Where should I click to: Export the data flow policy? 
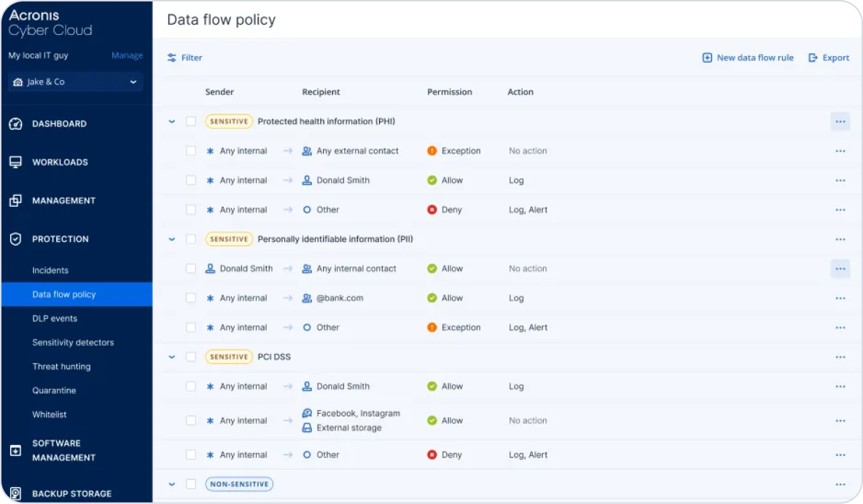(829, 58)
